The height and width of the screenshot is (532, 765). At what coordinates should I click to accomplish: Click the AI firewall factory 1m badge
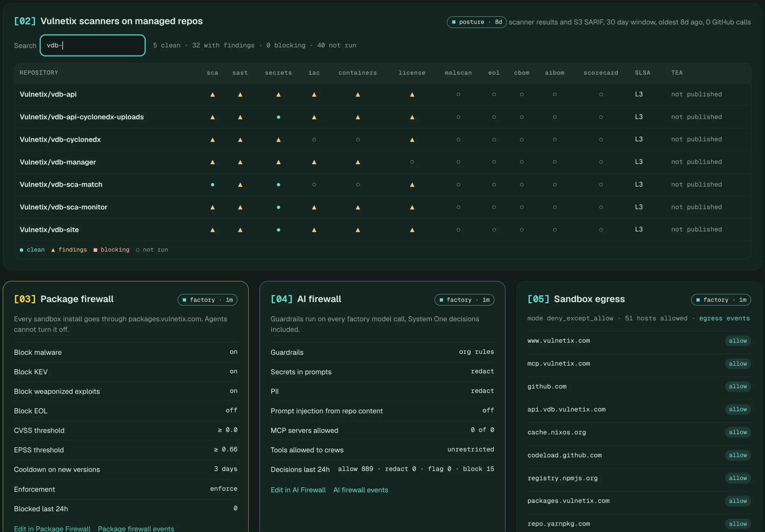coord(464,300)
